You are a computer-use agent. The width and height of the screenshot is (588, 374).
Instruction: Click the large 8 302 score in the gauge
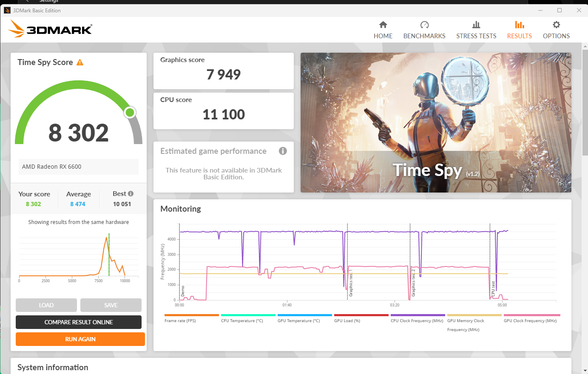pos(79,133)
